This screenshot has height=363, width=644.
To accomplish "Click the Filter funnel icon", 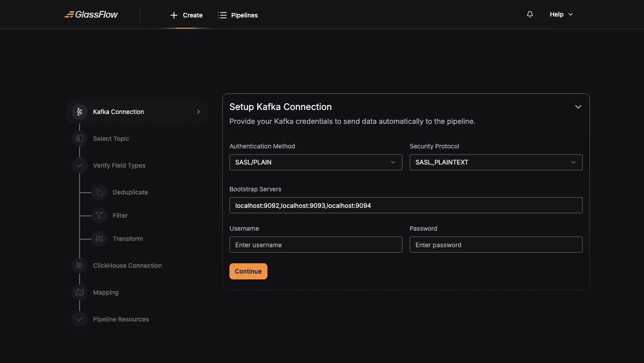I will point(99,215).
